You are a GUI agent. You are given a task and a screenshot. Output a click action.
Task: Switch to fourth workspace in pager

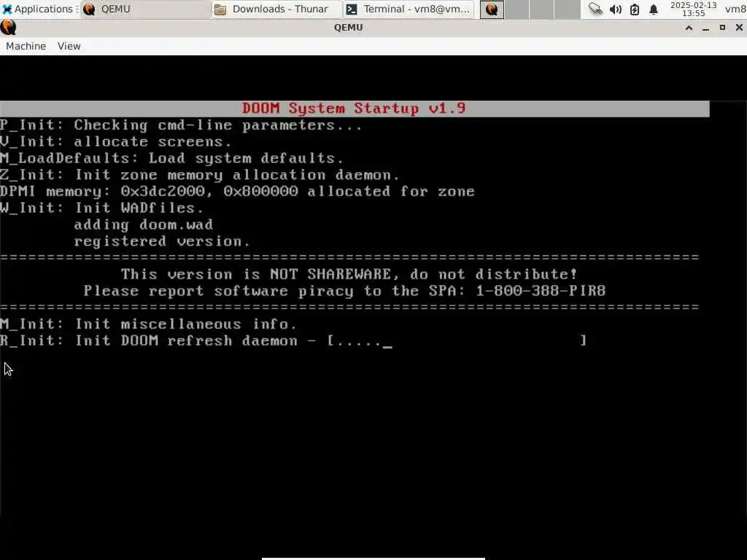click(x=567, y=9)
